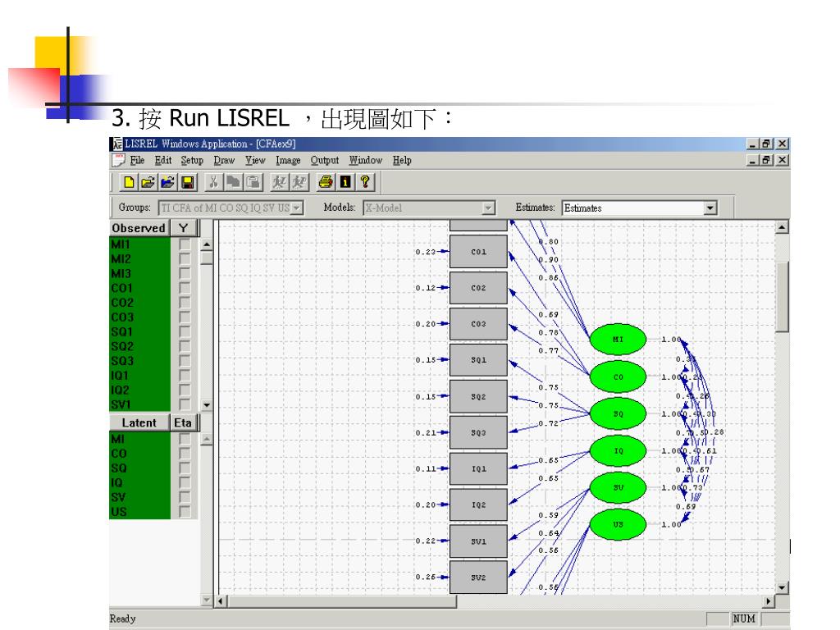Select the CO1 observed variable box
840x630 pixels.
478,251
